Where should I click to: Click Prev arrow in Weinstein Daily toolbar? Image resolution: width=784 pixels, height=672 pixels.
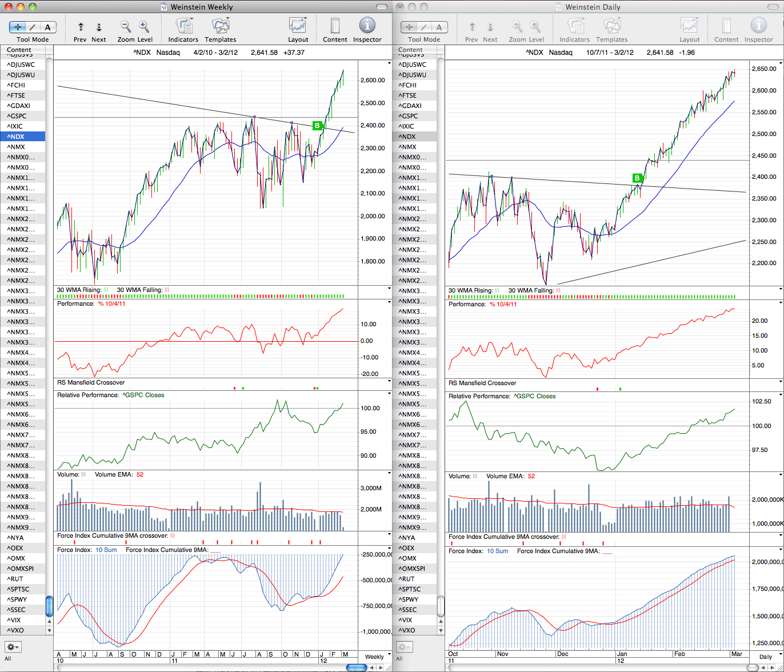[x=471, y=27]
